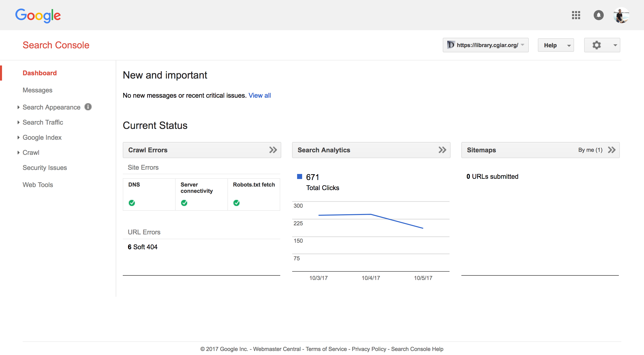Click the DNS green check status
644x355 pixels.
pyautogui.click(x=132, y=203)
